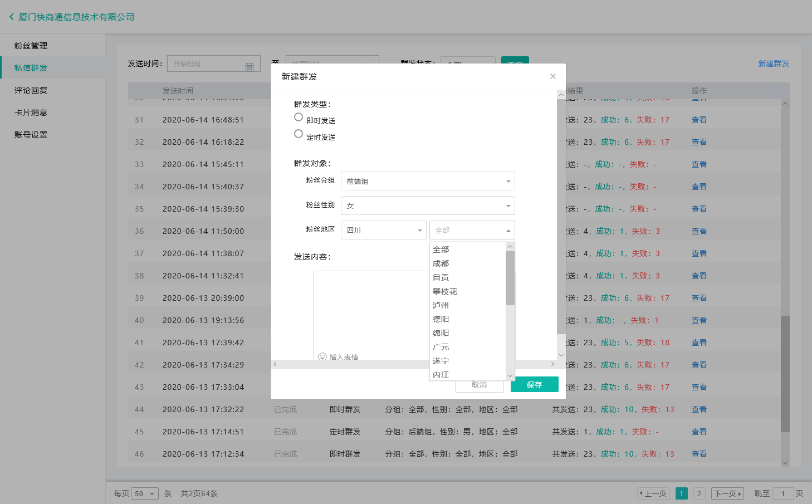The image size is (812, 504).
Task: Click the 保存 button
Action: coord(534,385)
